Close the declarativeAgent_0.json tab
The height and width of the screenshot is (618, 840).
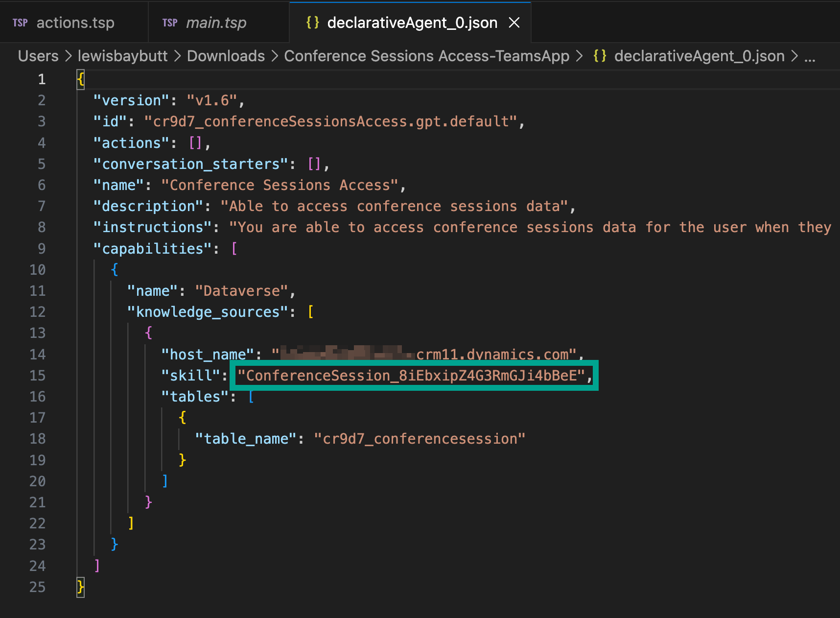(514, 23)
